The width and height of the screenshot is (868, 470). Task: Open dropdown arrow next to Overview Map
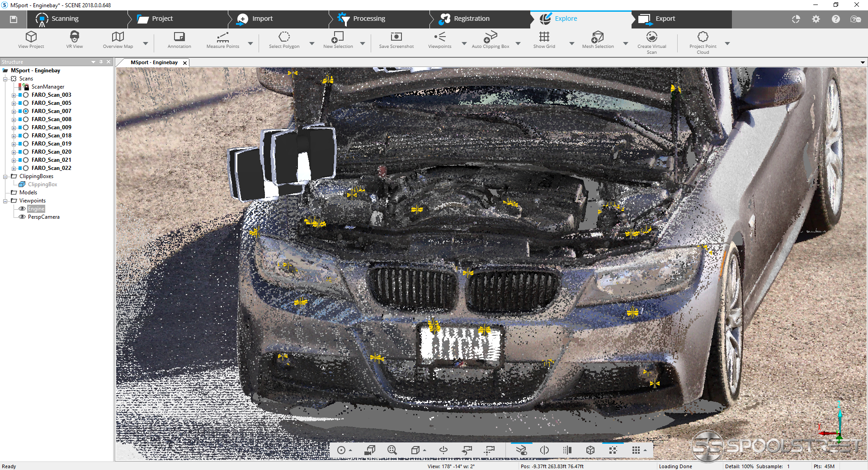[x=145, y=44]
